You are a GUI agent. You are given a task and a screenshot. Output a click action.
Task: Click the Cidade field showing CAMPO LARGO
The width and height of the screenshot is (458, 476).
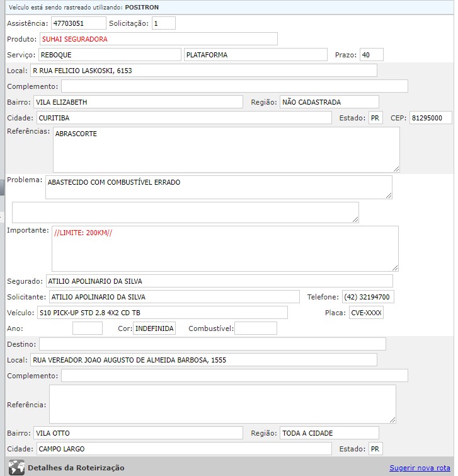pos(183,449)
